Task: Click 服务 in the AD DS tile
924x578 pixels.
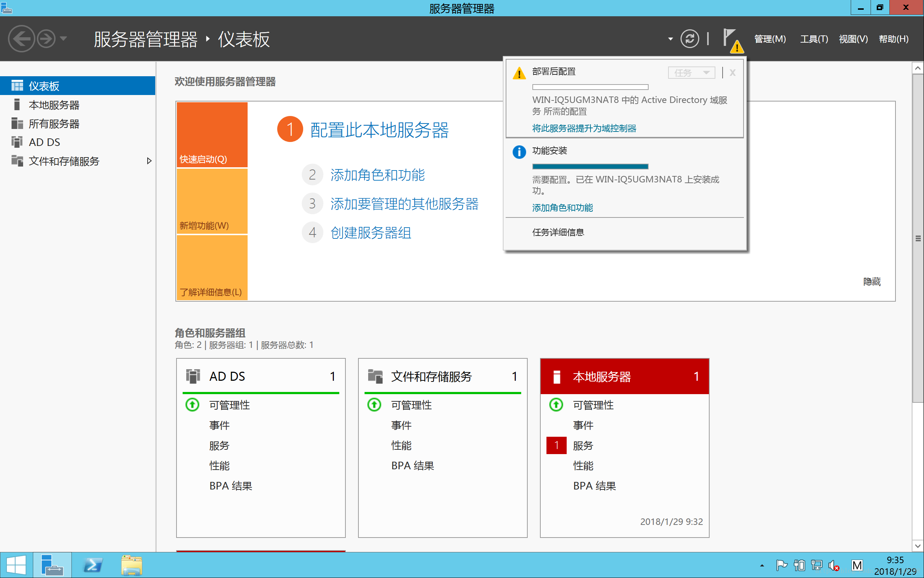Action: [219, 445]
